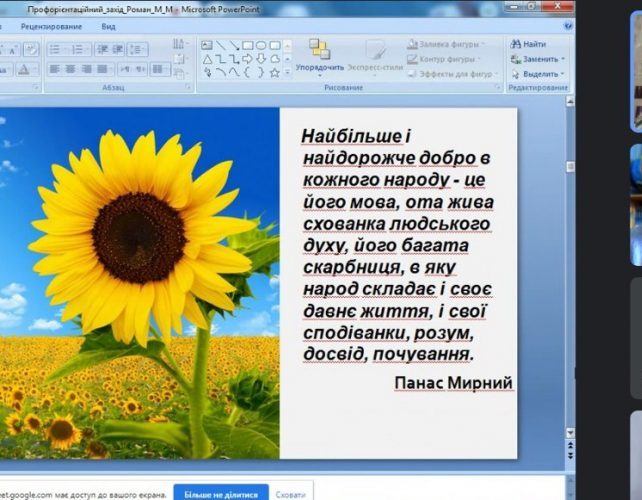Open PowerPoint help question mark icon
642x500 pixels.
click(565, 26)
